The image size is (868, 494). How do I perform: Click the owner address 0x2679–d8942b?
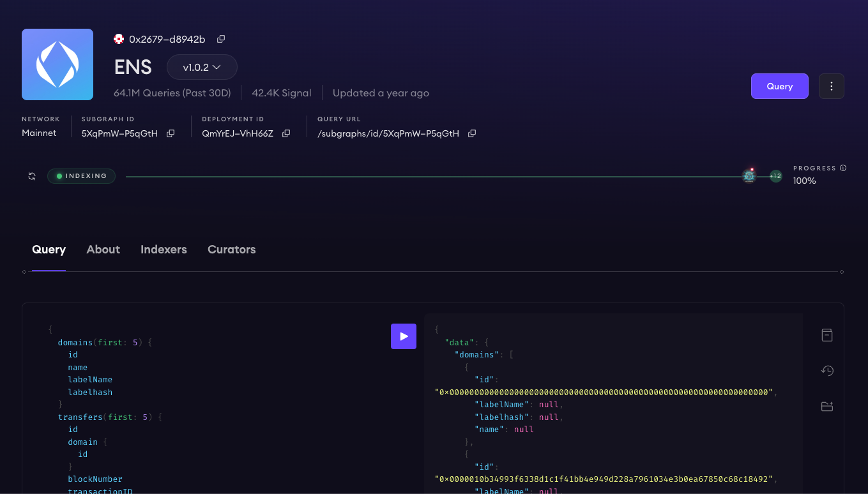(x=167, y=39)
